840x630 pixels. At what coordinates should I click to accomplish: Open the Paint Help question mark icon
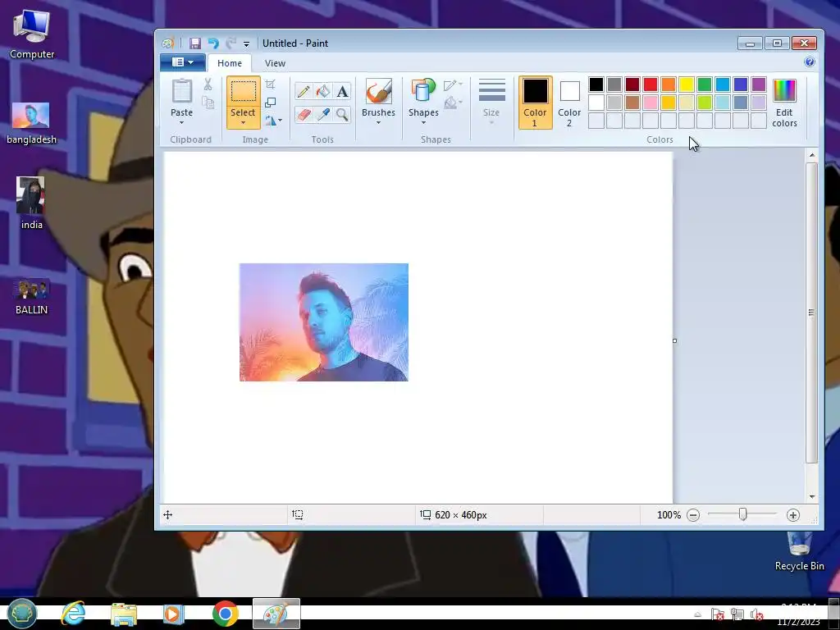810,62
